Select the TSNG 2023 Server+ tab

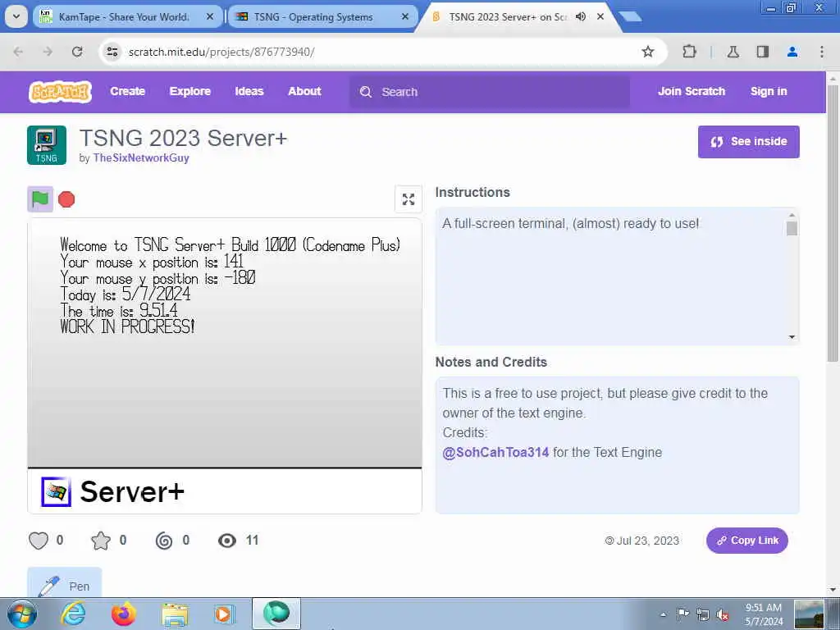coord(507,16)
